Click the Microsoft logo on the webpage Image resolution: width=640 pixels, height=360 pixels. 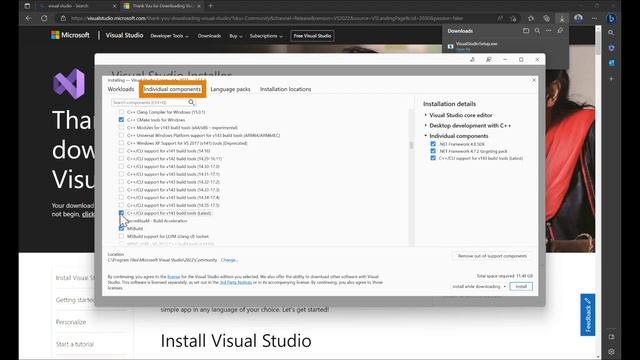coord(70,35)
